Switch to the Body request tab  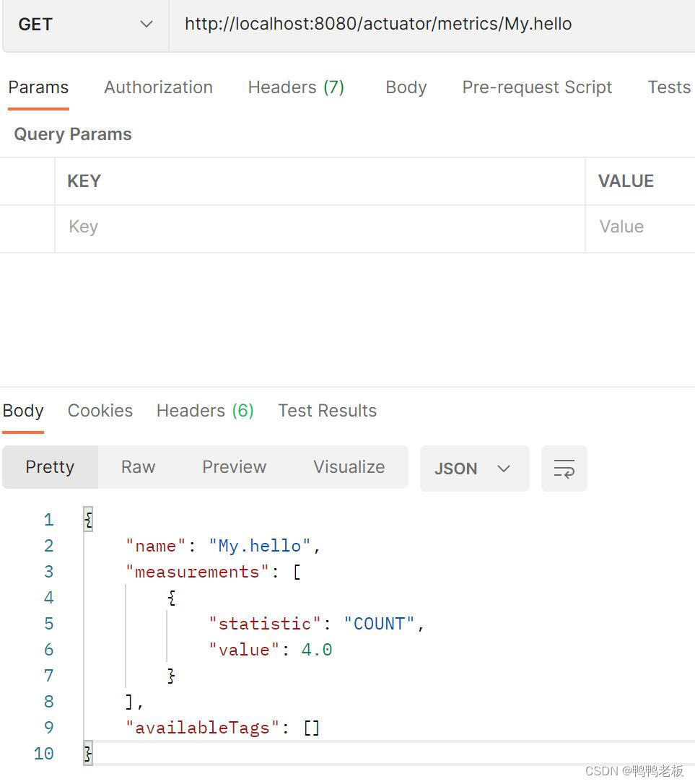[406, 87]
